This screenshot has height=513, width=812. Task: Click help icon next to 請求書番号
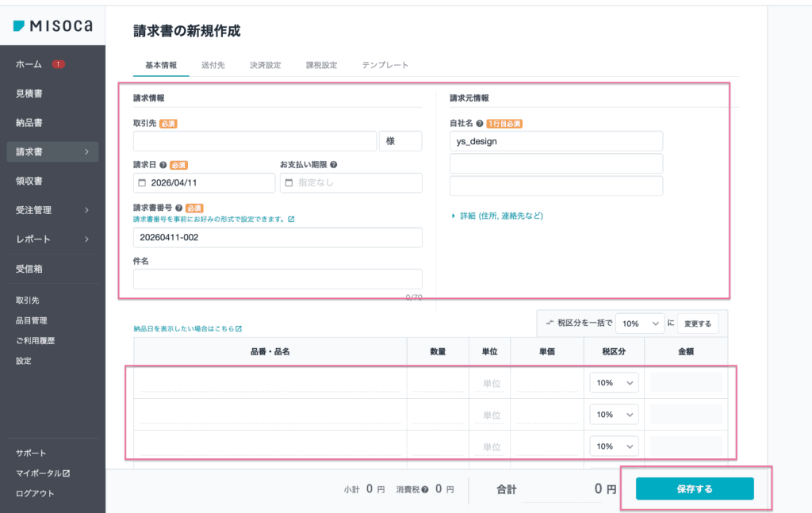tap(178, 208)
